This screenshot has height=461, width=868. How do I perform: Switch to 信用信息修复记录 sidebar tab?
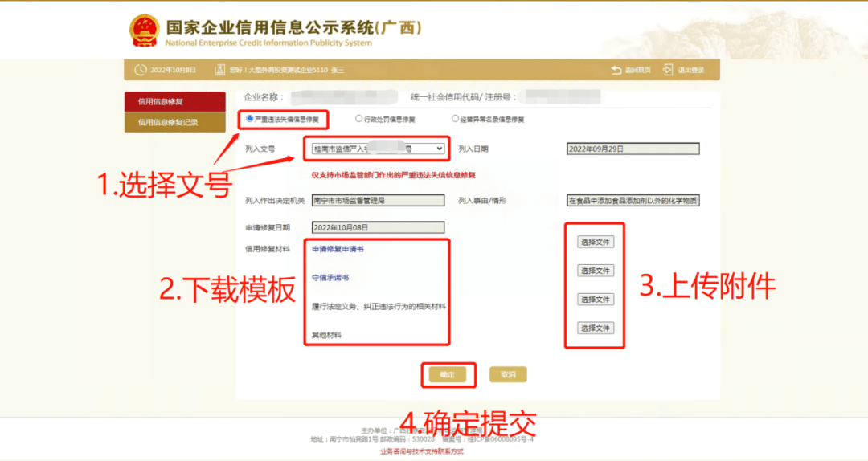[174, 122]
